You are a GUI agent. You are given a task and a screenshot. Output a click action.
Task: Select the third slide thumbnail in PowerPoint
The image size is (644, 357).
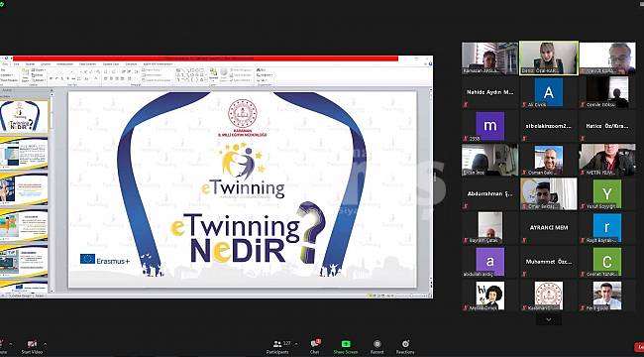(x=24, y=188)
